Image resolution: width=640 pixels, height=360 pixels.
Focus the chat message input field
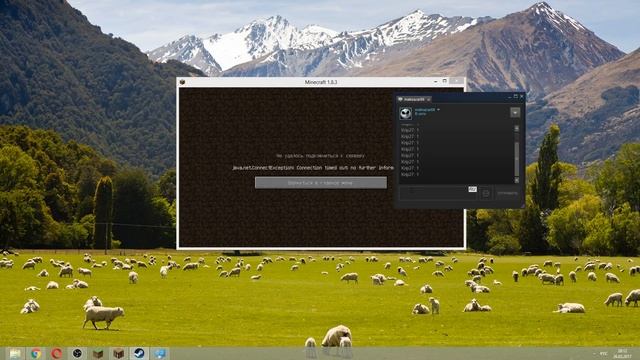click(x=438, y=193)
